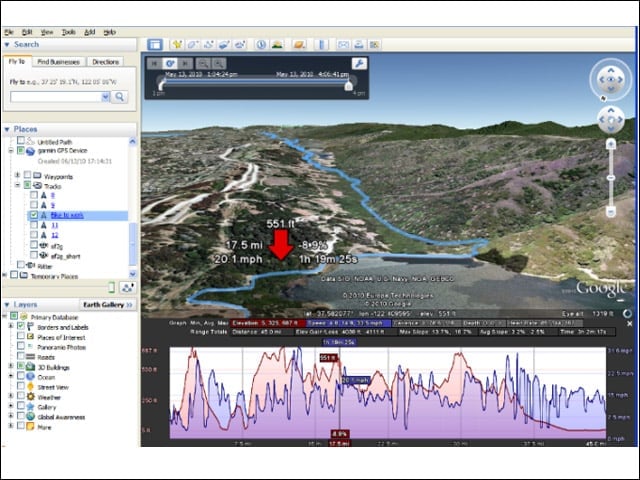
Task: Open the Tools menu
Action: (x=68, y=32)
